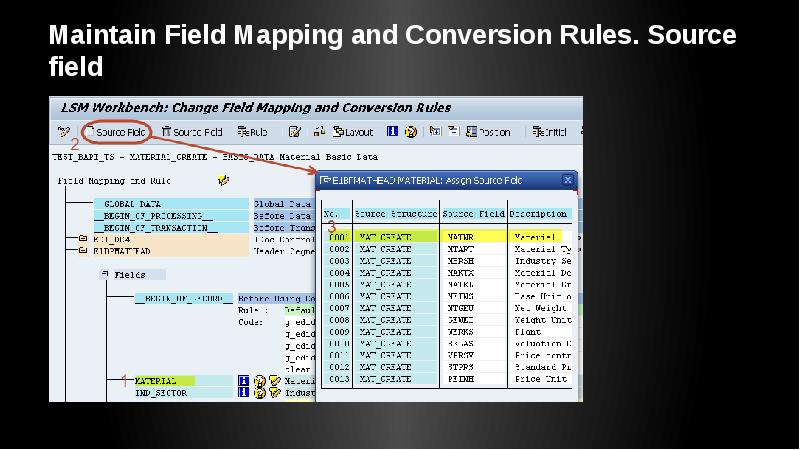Image resolution: width=800 pixels, height=450 pixels.
Task: Click the collapse subtree icon in toolbar
Action: pos(453,131)
